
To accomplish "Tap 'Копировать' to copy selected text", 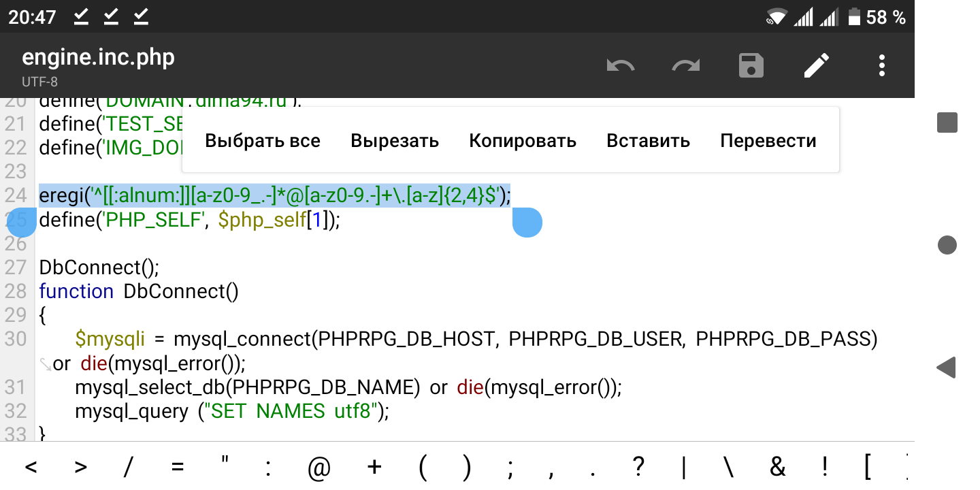I will (523, 141).
